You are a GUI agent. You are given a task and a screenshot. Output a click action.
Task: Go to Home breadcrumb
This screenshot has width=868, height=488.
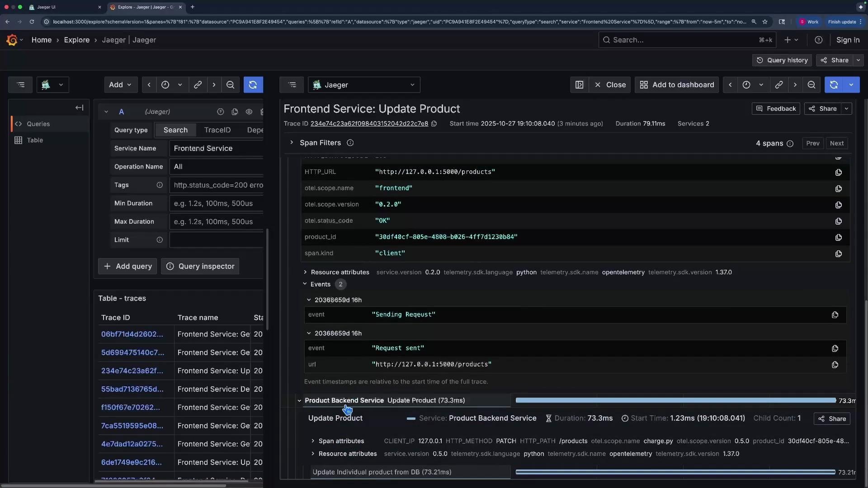pos(42,40)
